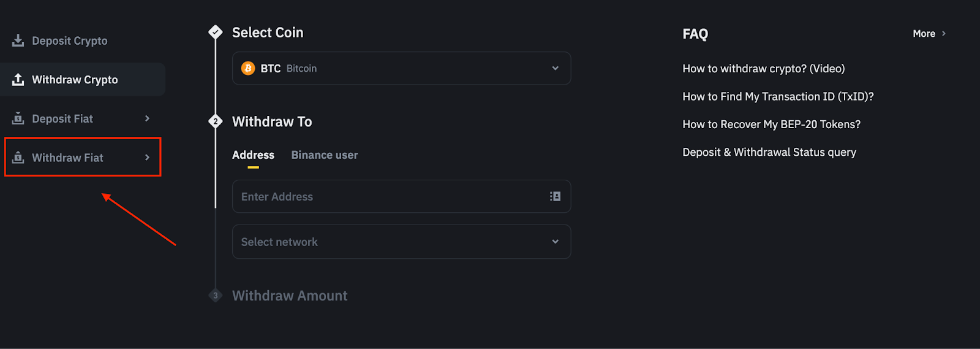980x349 pixels.
Task: Click the Select Coin step checkmark icon
Action: (x=216, y=32)
